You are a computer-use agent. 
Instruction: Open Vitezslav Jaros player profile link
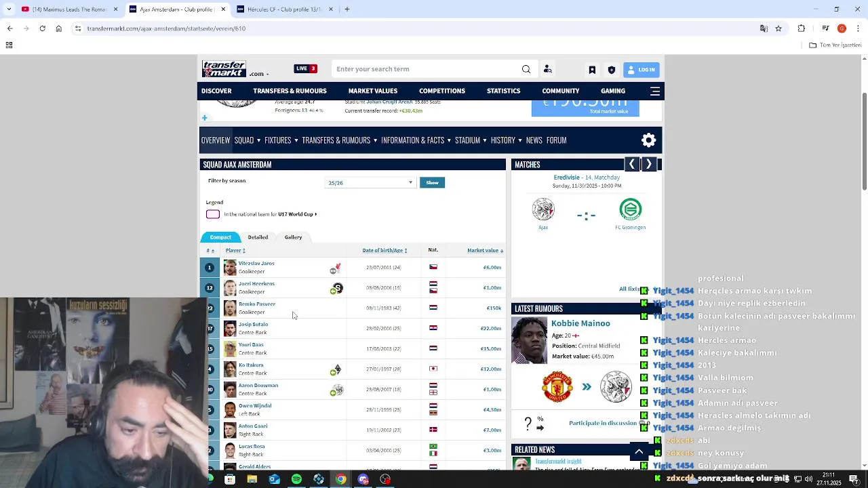(x=256, y=263)
